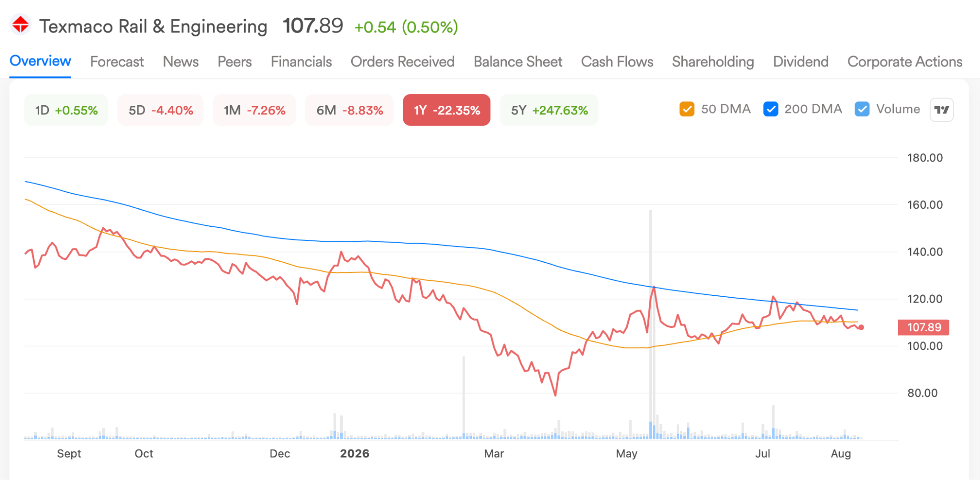The image size is (980, 480).
Task: View the Balance Sheet tab
Action: tap(518, 62)
